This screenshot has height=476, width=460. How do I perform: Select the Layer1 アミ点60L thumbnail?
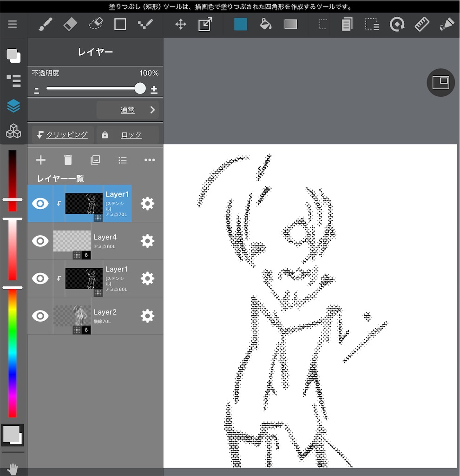84,278
